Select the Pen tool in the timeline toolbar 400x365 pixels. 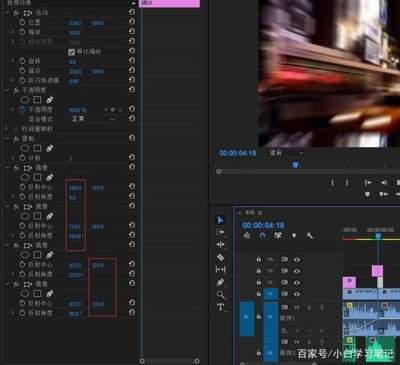point(220,282)
